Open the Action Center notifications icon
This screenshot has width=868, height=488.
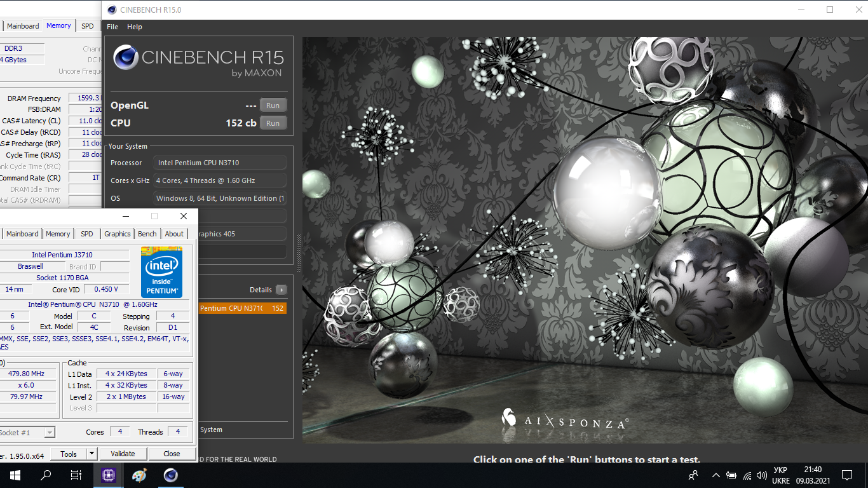coord(847,475)
